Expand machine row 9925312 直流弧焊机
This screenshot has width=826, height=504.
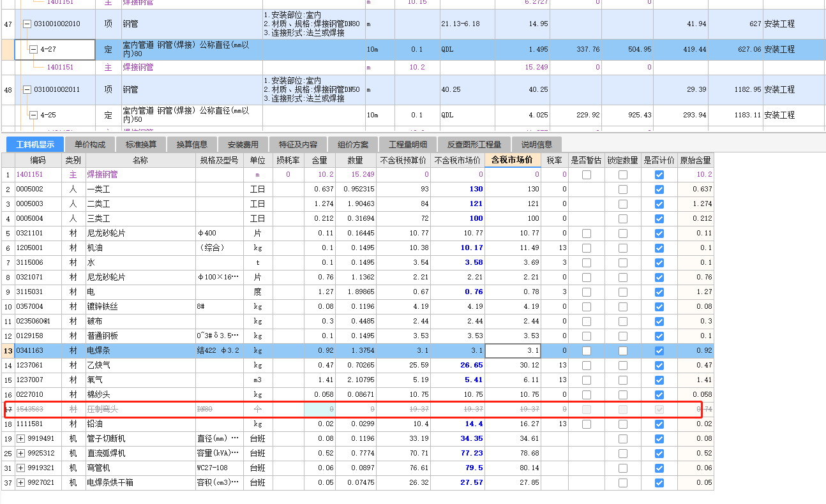point(20,453)
